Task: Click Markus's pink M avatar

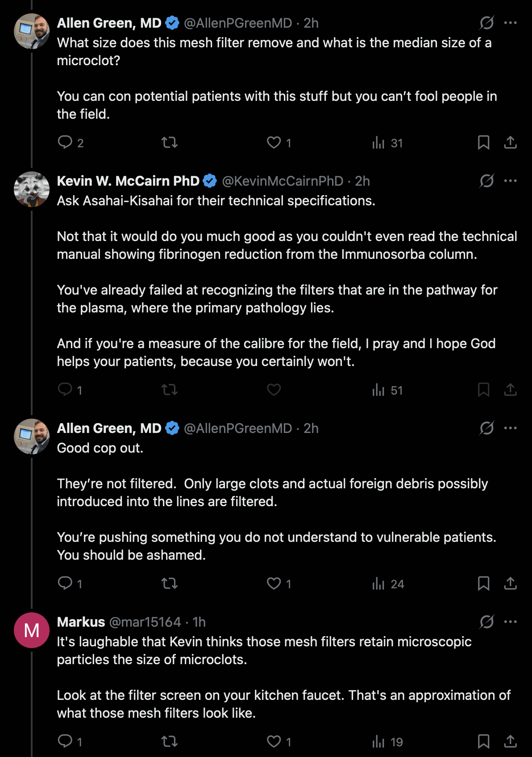Action: 32,630
